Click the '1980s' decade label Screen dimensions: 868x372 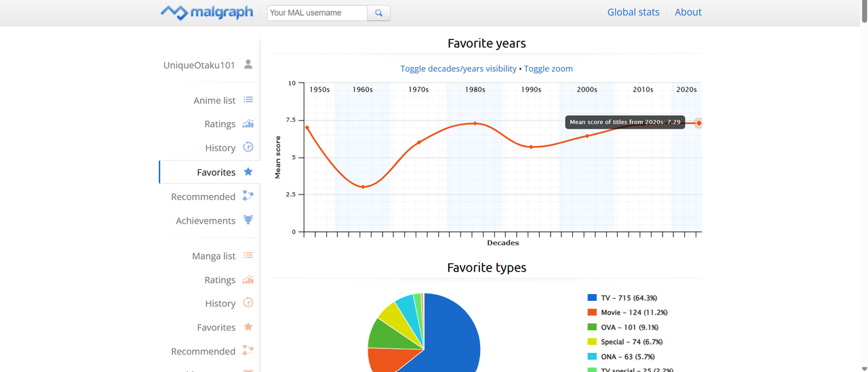click(475, 89)
